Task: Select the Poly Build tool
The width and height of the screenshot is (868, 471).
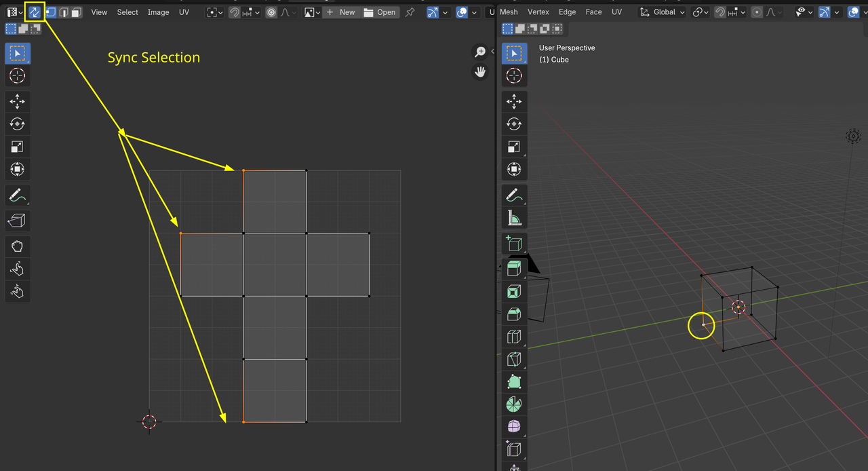Action: [x=514, y=381]
